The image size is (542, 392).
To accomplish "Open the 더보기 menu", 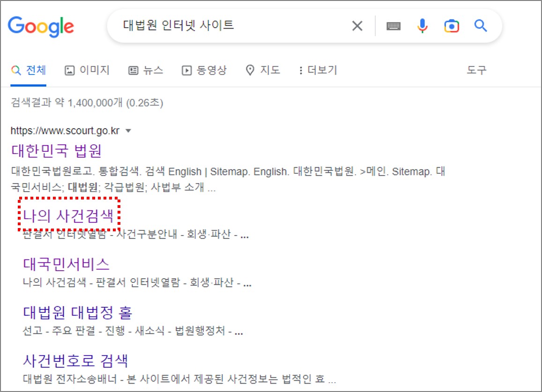I will [x=318, y=70].
